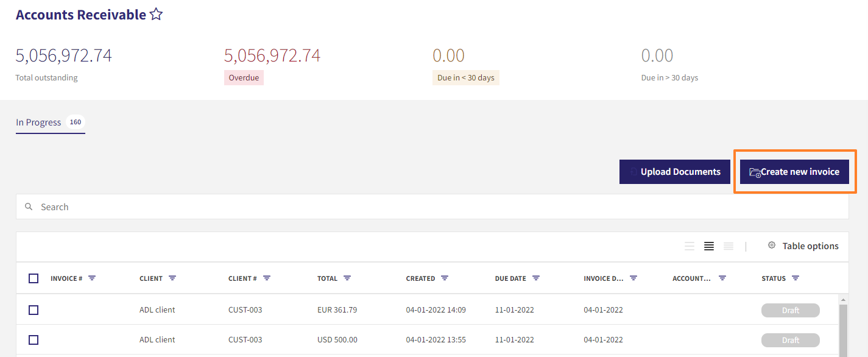Viewport: 868px width, 357px height.
Task: Check the USD 500.00 invoice row
Action: [34, 340]
